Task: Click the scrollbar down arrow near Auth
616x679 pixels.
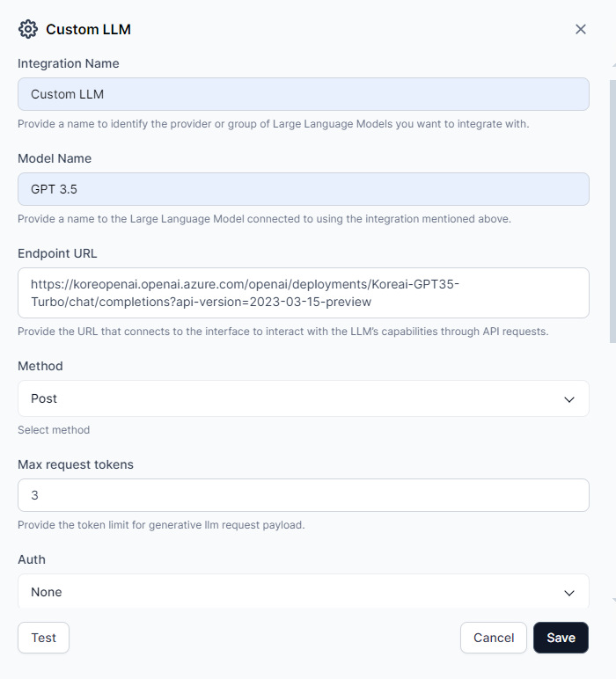Action: 614,600
